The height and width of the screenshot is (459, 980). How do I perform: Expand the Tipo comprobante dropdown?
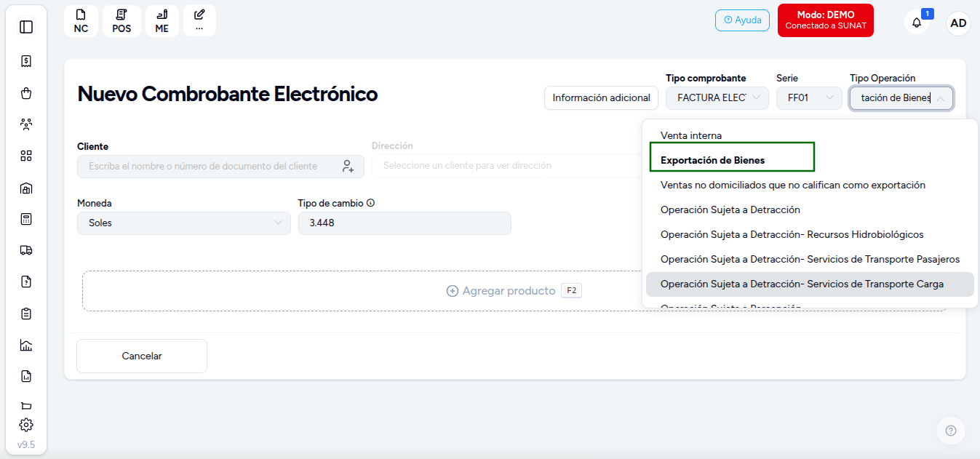pos(717,97)
